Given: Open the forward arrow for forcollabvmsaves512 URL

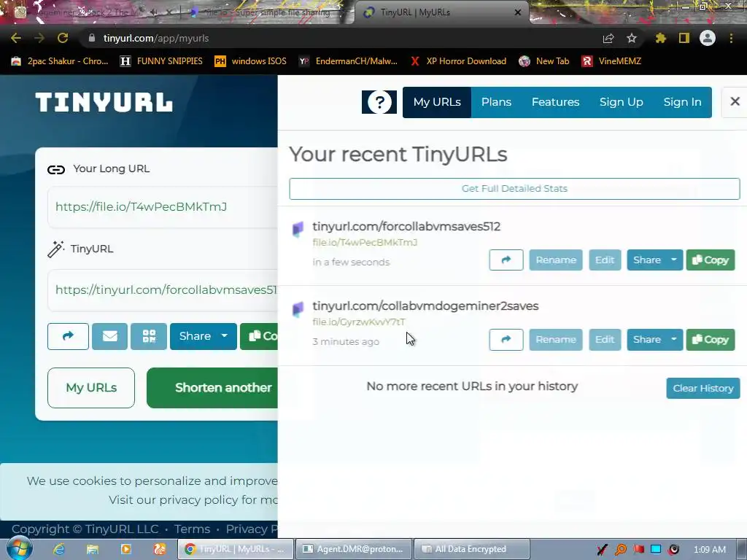Looking at the screenshot, I should click(x=506, y=260).
